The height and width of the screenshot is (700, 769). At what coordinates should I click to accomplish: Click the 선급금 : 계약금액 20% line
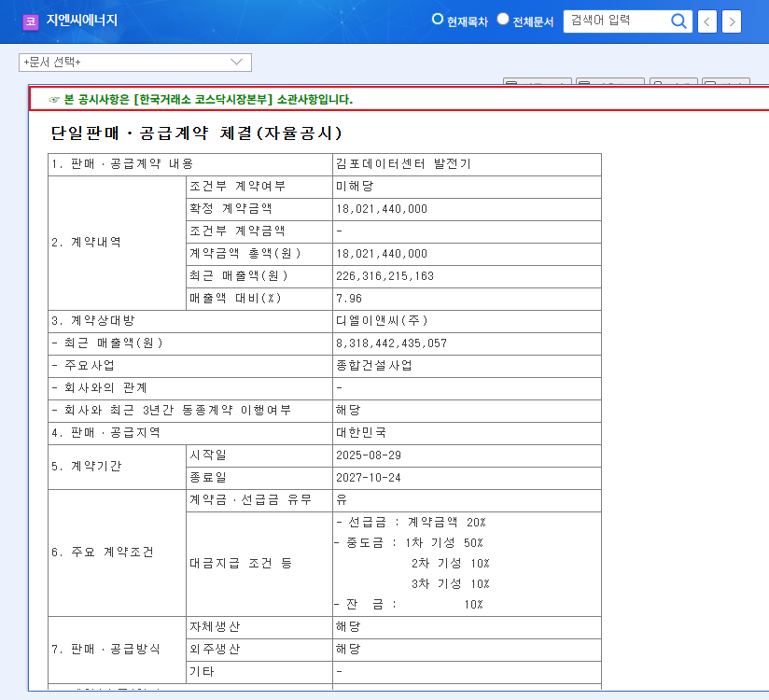coord(411,523)
